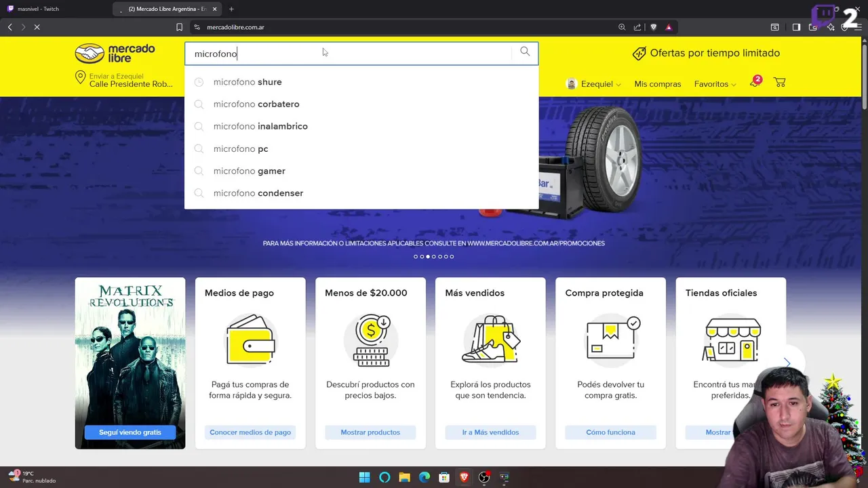Select suggestion microfono corbatero
Image resolution: width=868 pixels, height=488 pixels.
(x=361, y=104)
